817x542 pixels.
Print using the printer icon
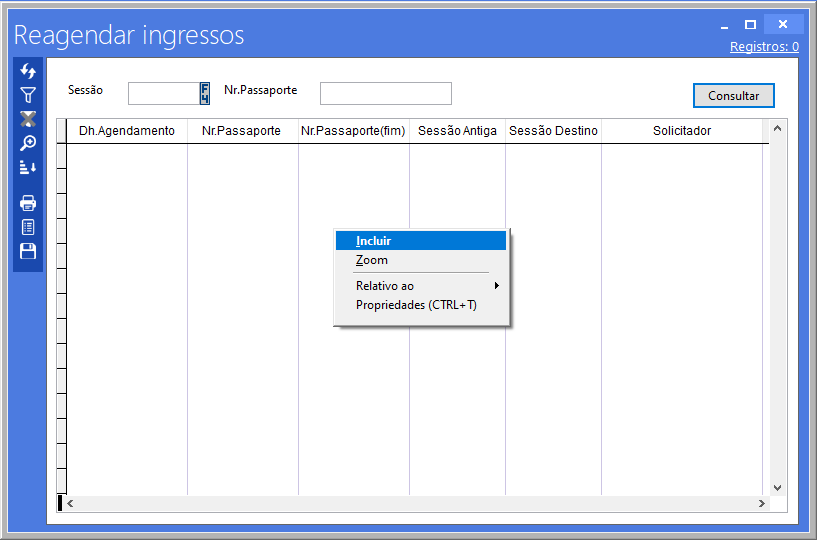[x=28, y=203]
